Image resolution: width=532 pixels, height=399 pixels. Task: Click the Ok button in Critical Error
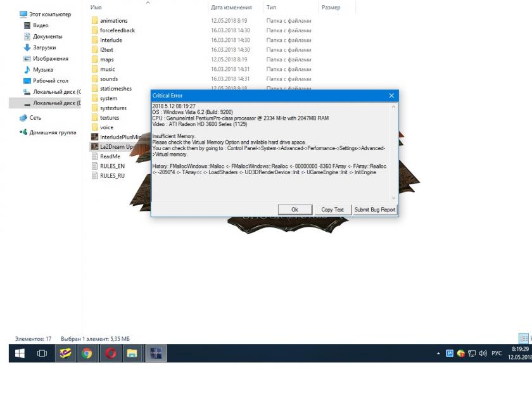click(294, 210)
